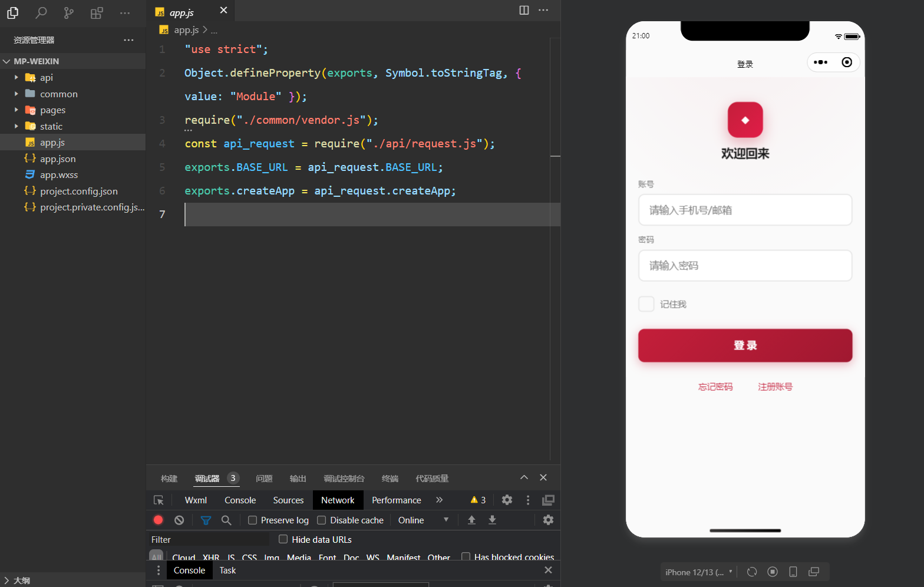The image size is (924, 587).
Task: Tick the 记住我 checkbox in simulator
Action: pyautogui.click(x=646, y=304)
